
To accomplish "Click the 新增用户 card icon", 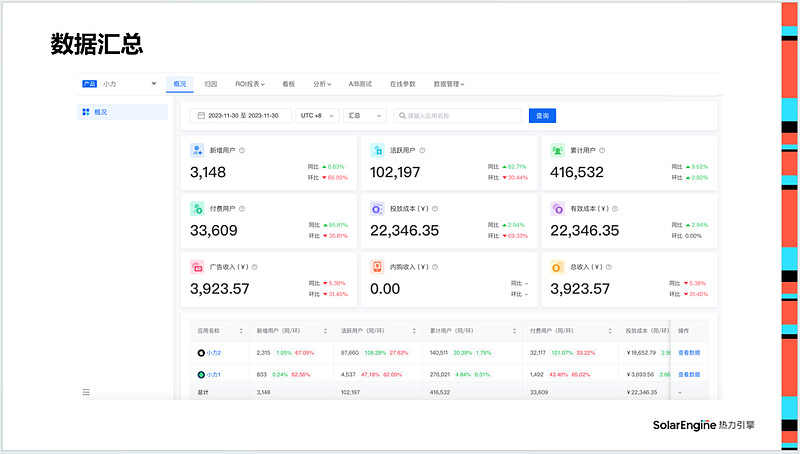I will [x=198, y=150].
